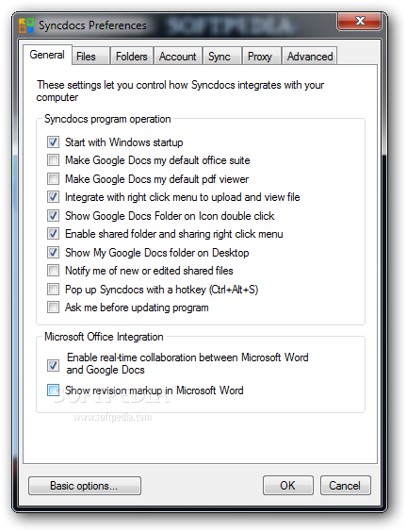407x532 pixels.
Task: Toggle Show Google Docs Folder on Icon double click
Action: tap(53, 215)
